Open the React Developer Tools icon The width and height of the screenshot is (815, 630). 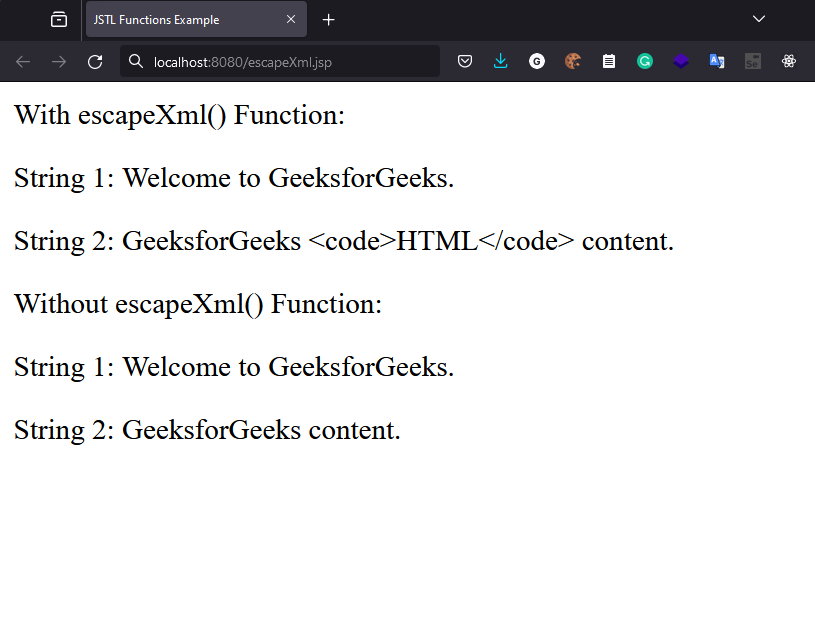(x=788, y=61)
